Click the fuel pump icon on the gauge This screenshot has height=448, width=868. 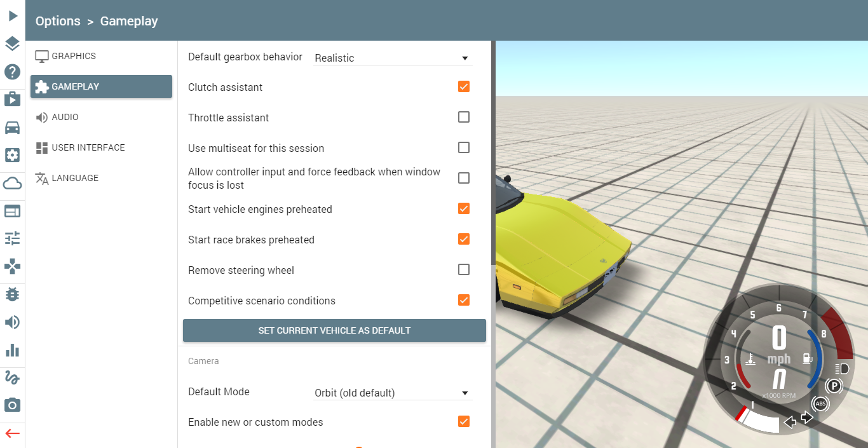coord(808,360)
